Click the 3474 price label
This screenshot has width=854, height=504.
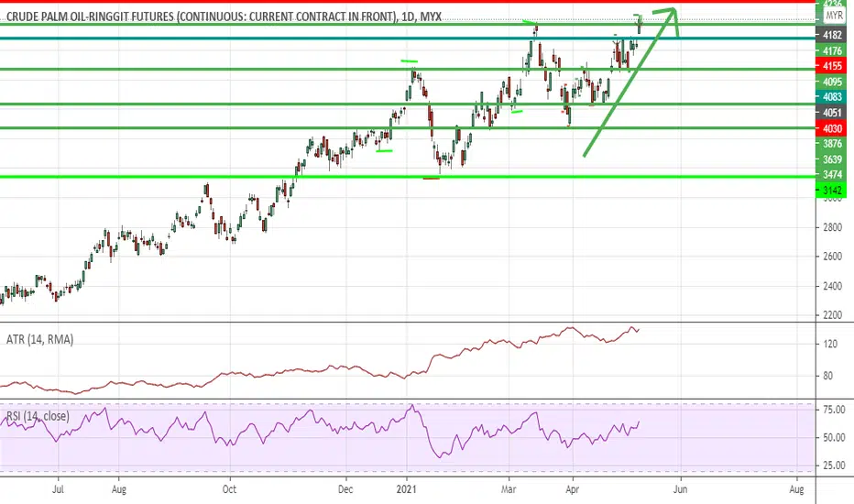832,175
